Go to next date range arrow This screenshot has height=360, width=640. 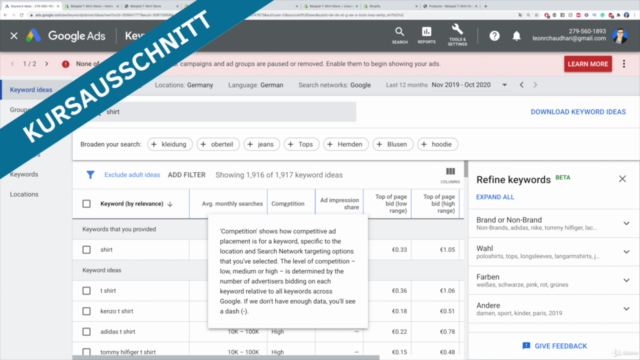(535, 85)
